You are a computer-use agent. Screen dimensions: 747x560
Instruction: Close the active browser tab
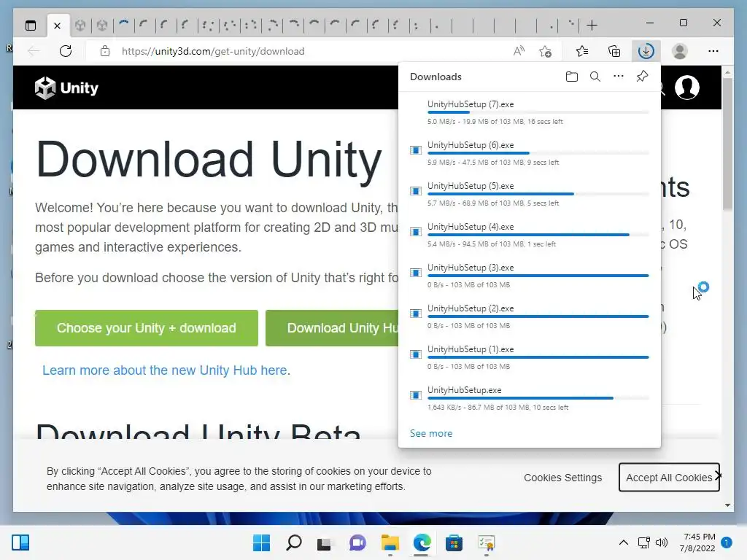(x=57, y=26)
